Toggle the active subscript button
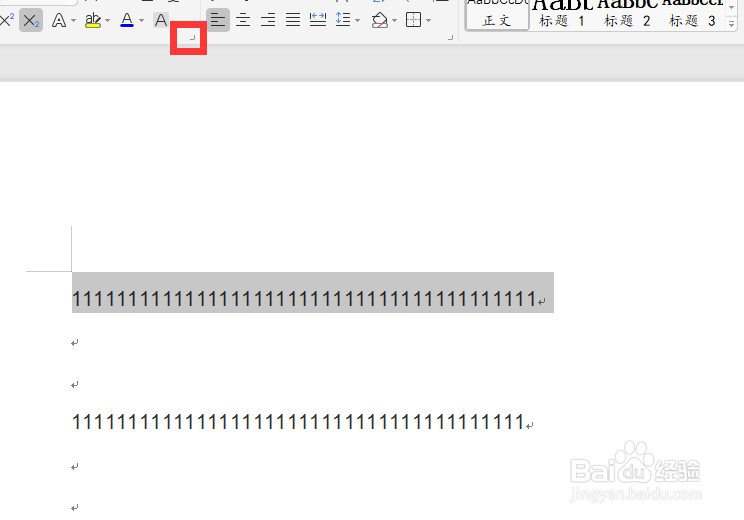Screen dimensions: 744x520 [31, 20]
